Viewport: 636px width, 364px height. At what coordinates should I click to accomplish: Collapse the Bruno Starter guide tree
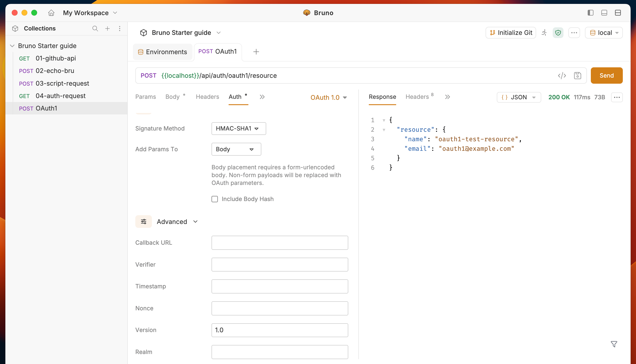pos(12,46)
